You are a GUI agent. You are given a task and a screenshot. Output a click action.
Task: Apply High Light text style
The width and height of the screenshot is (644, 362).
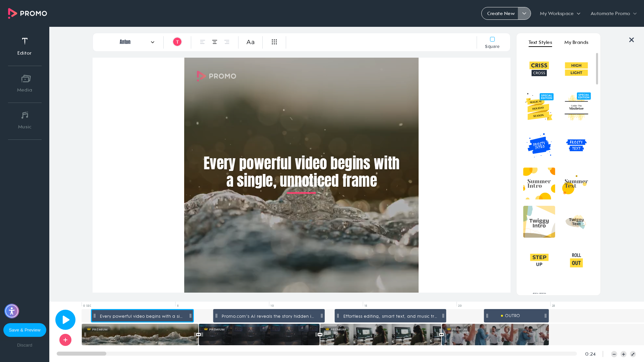point(576,69)
